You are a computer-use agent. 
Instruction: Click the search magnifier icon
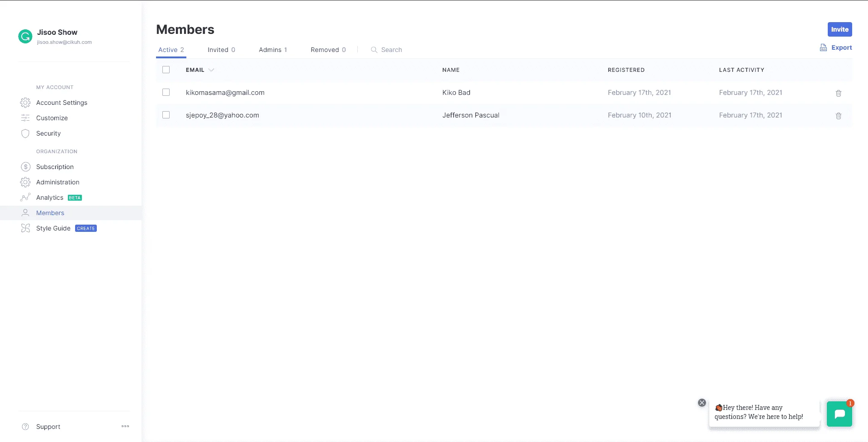coord(374,50)
